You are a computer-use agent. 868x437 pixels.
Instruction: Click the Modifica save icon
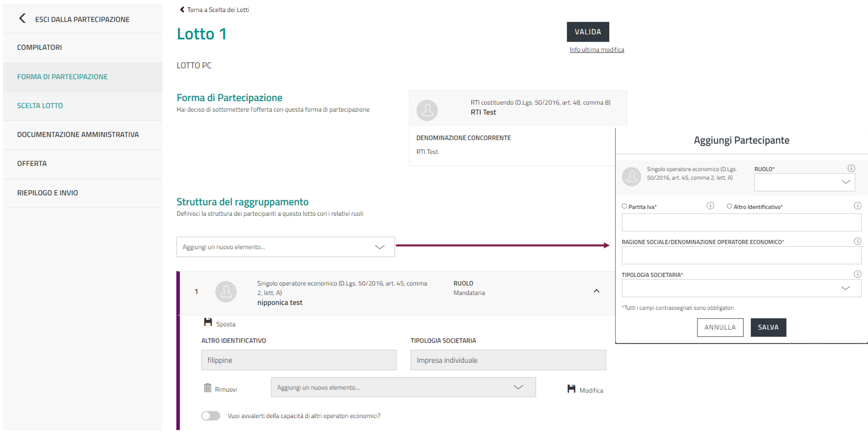tap(571, 389)
